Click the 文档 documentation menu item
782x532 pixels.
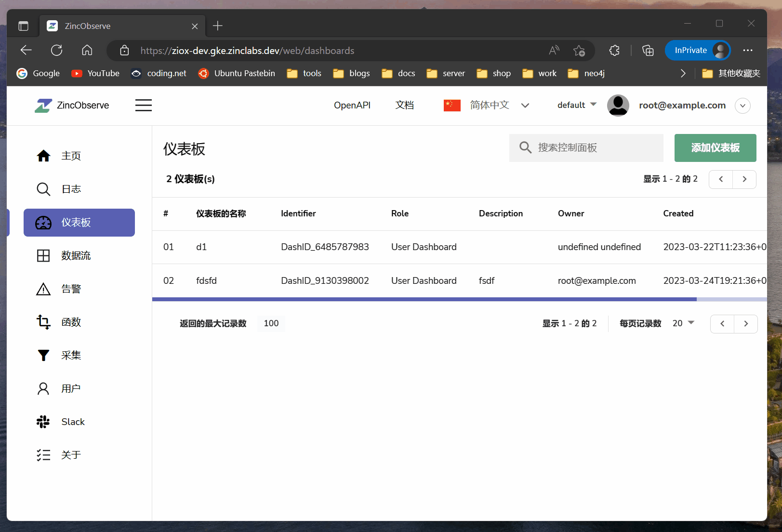[x=405, y=105]
